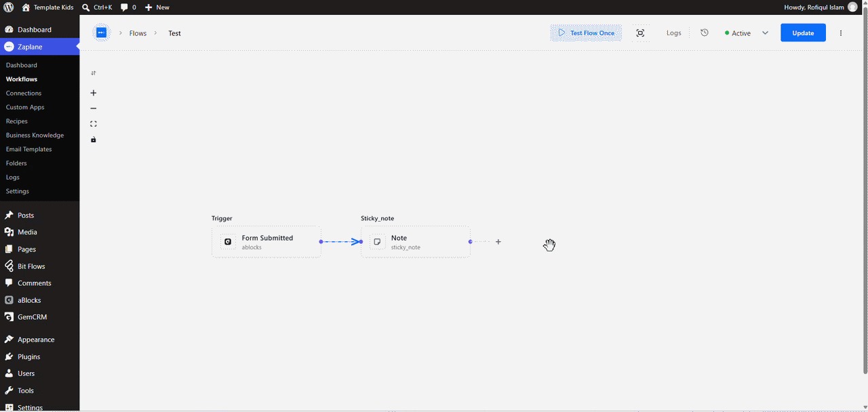868x412 pixels.
Task: Run Test Flow Once
Action: (x=586, y=33)
